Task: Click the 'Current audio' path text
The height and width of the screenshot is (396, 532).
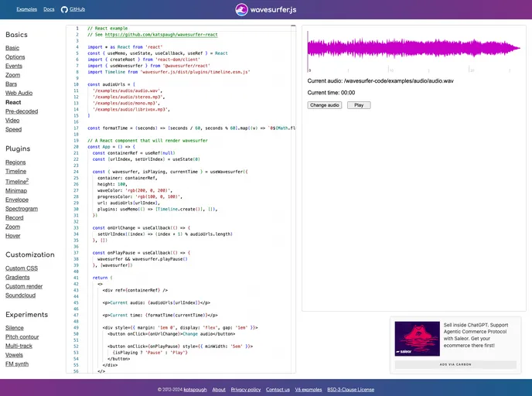Action: tap(380, 80)
